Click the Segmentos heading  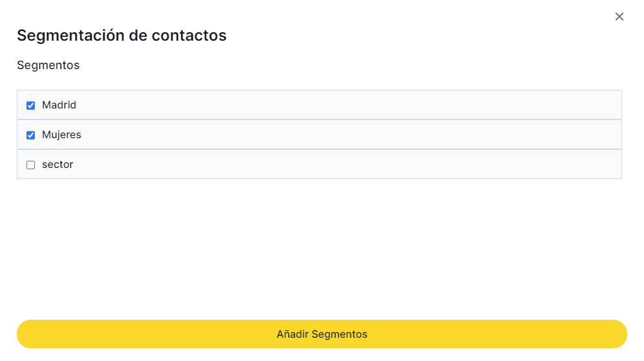tap(48, 65)
